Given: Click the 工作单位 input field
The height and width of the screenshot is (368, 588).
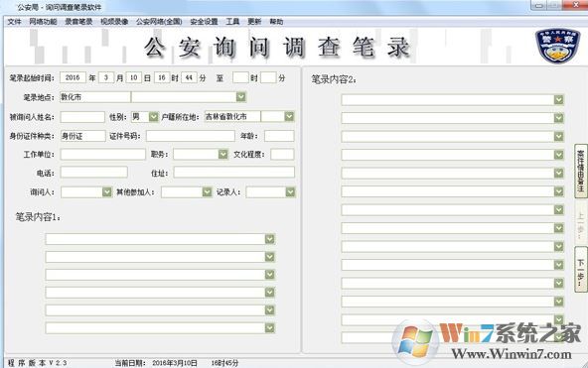Looking at the screenshot, I should pos(103,154).
